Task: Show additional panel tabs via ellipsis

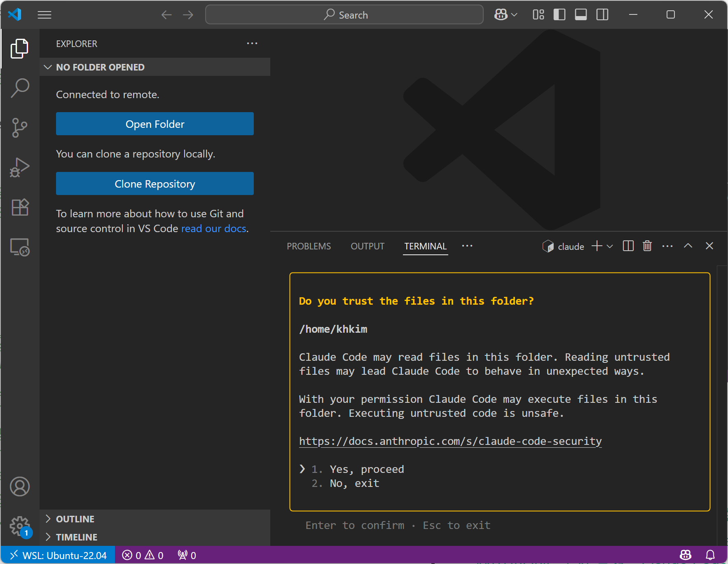Action: (467, 246)
